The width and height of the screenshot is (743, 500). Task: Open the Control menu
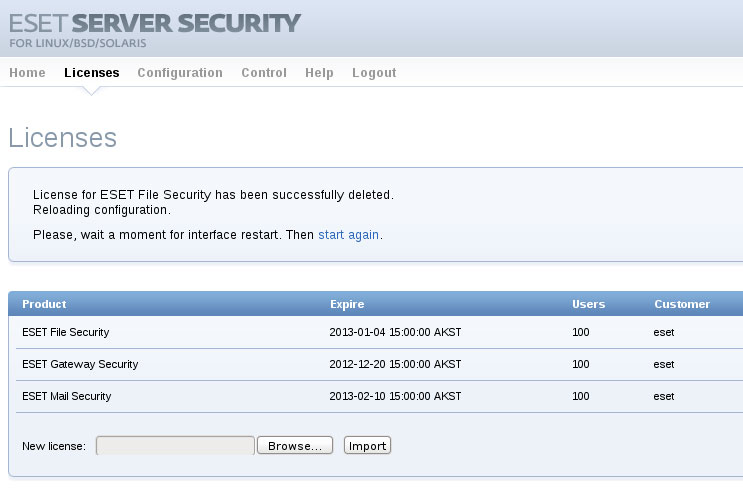[264, 73]
